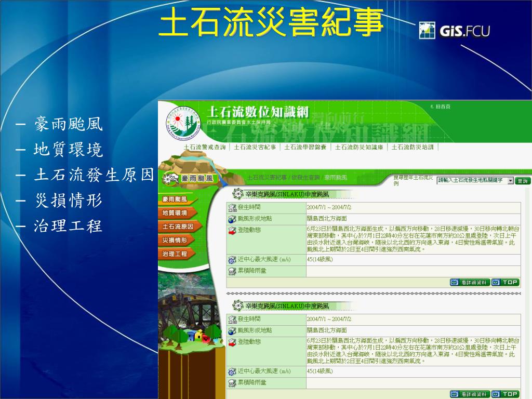The height and width of the screenshot is (399, 532).
Task: Click the gear icon beside second 近中心最大風速
Action: [232, 371]
